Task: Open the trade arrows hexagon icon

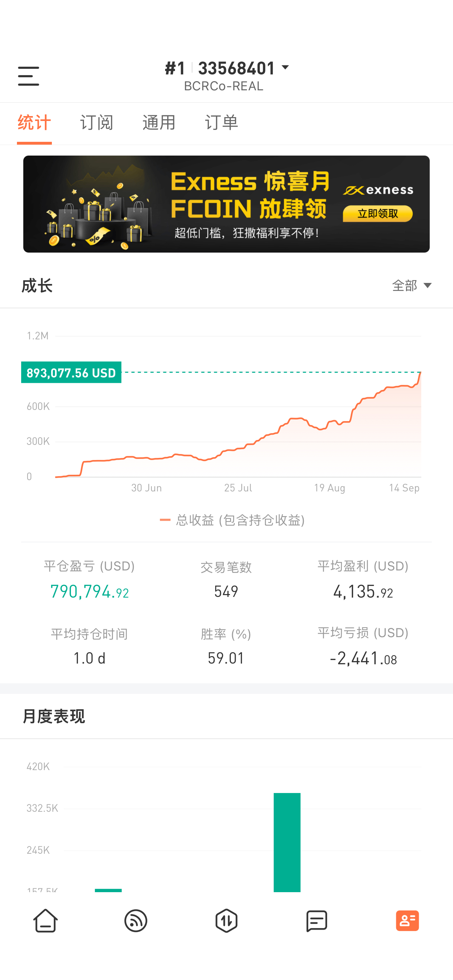Action: (226, 921)
